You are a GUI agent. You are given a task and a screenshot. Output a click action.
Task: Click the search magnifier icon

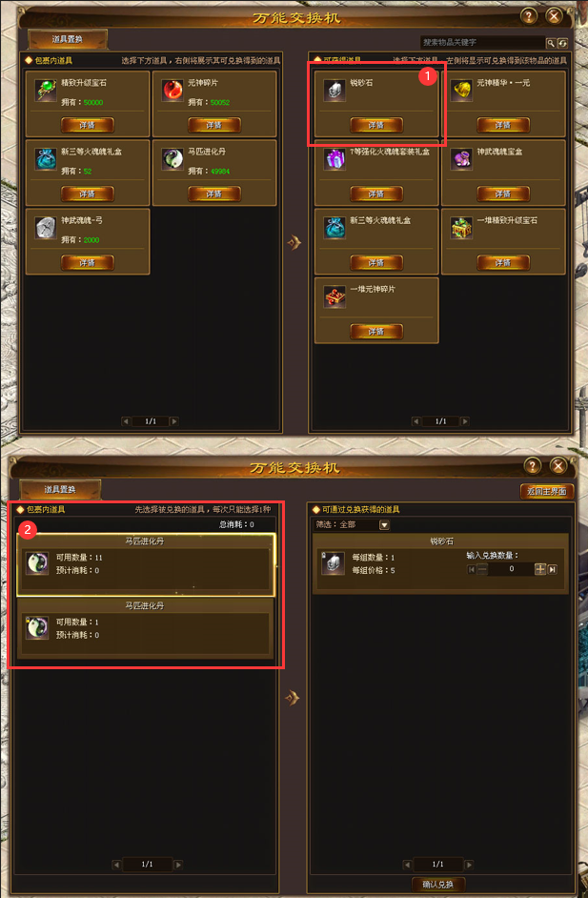pyautogui.click(x=550, y=43)
